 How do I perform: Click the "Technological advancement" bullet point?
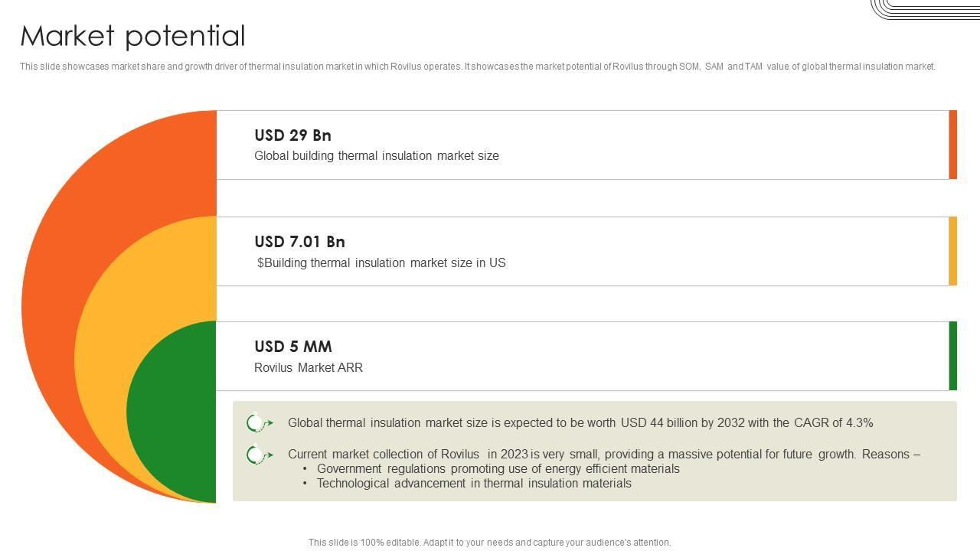click(x=474, y=484)
